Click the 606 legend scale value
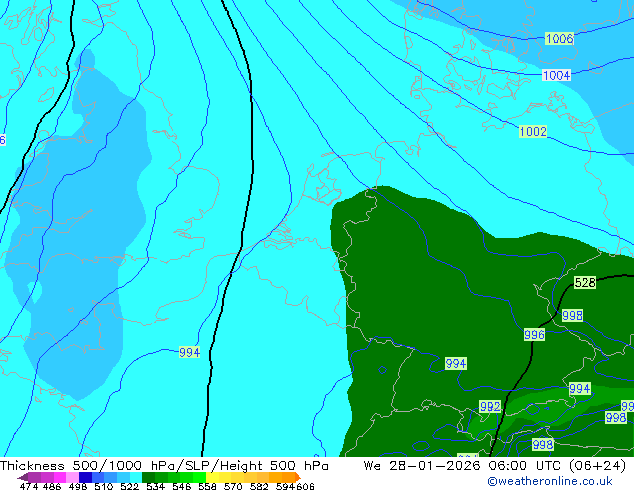Screen dimensions: 634x490 pos(305,486)
